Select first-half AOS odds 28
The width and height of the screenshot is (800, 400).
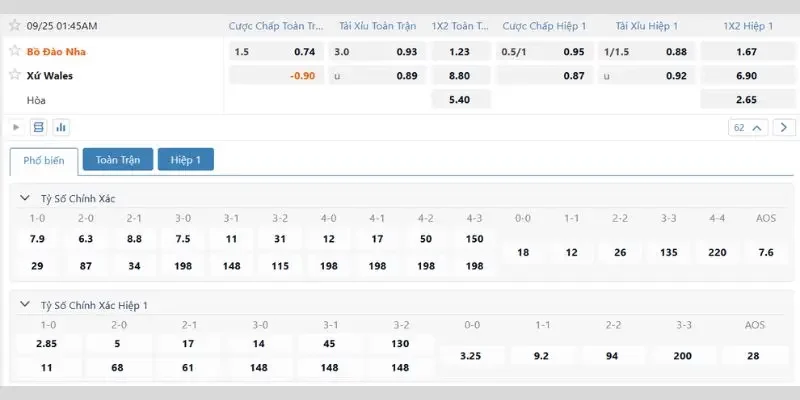pos(754,356)
